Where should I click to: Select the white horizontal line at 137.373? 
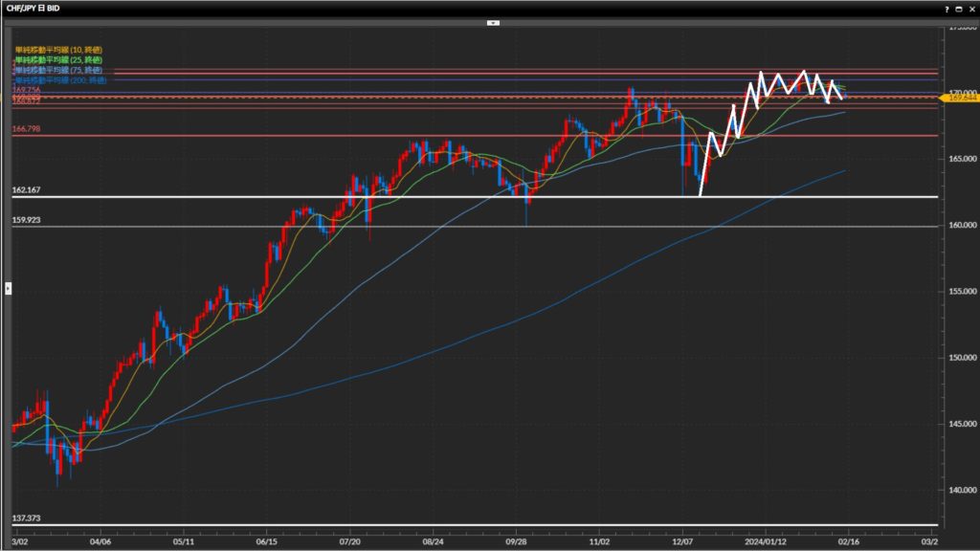pyautogui.click(x=287, y=524)
